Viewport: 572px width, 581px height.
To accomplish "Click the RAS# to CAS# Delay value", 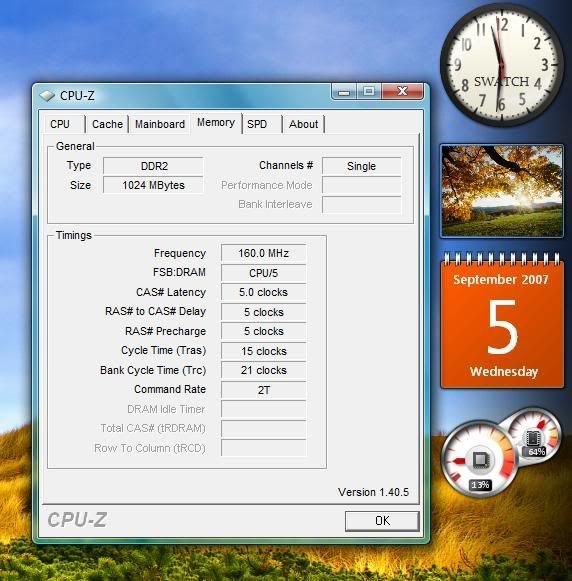I will pos(264,312).
